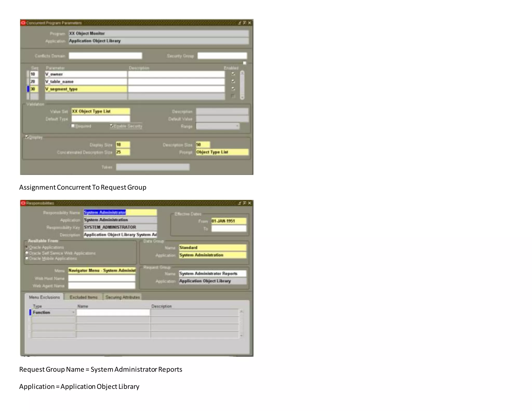Click the Prompt field Object Type List
Screen dimensions: 532x411
click(222, 152)
